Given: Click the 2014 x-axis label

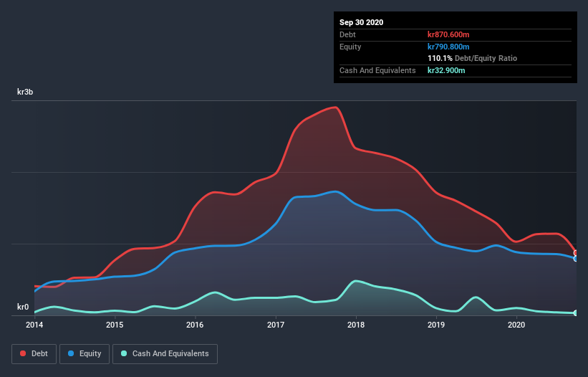Looking at the screenshot, I should (x=34, y=325).
